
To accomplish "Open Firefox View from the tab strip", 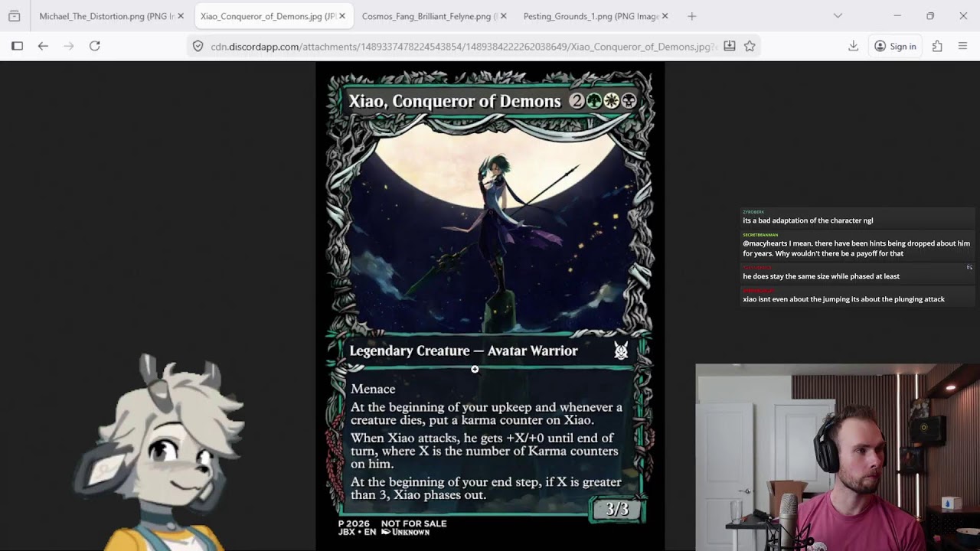I will click(x=14, y=16).
